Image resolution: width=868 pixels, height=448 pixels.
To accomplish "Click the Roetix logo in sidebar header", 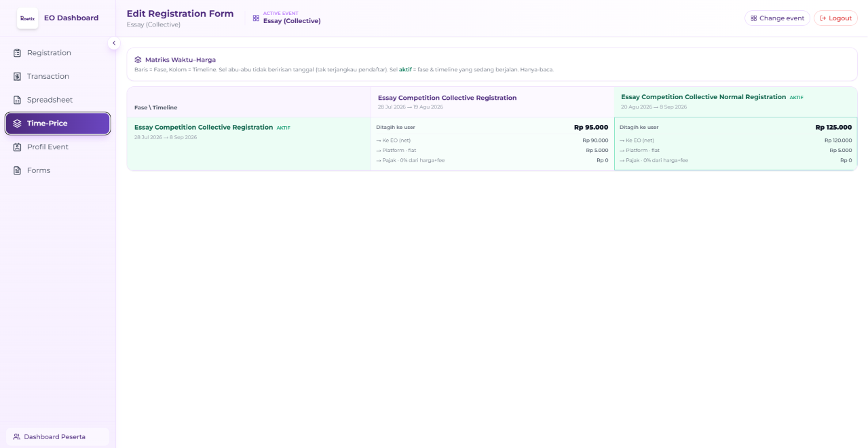I will tap(27, 18).
